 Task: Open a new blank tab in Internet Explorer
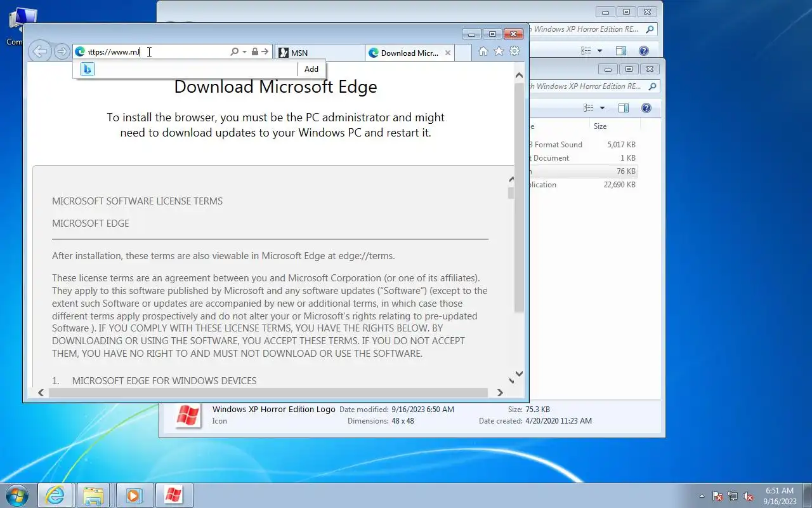pyautogui.click(x=464, y=53)
